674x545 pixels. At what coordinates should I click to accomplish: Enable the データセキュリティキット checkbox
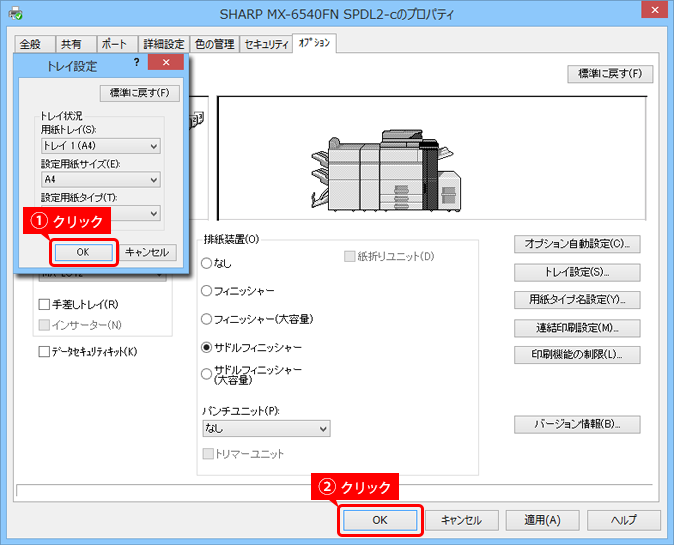click(x=44, y=352)
